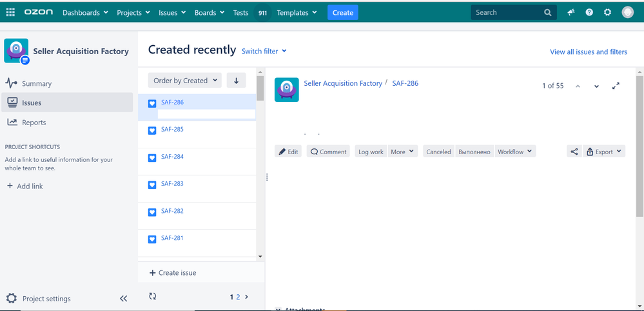Viewport: 644px width, 311px height.
Task: Go to next issue with down chevron
Action: [597, 86]
